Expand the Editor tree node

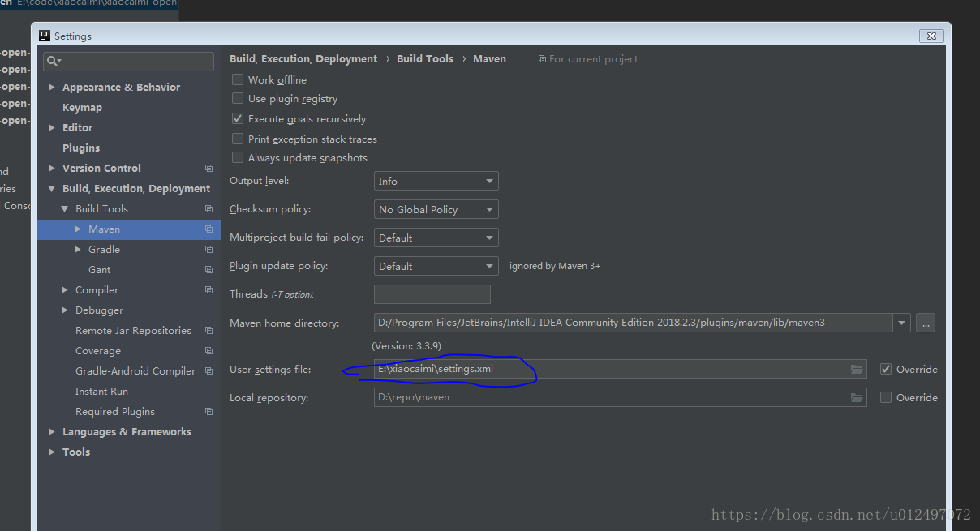pos(52,128)
